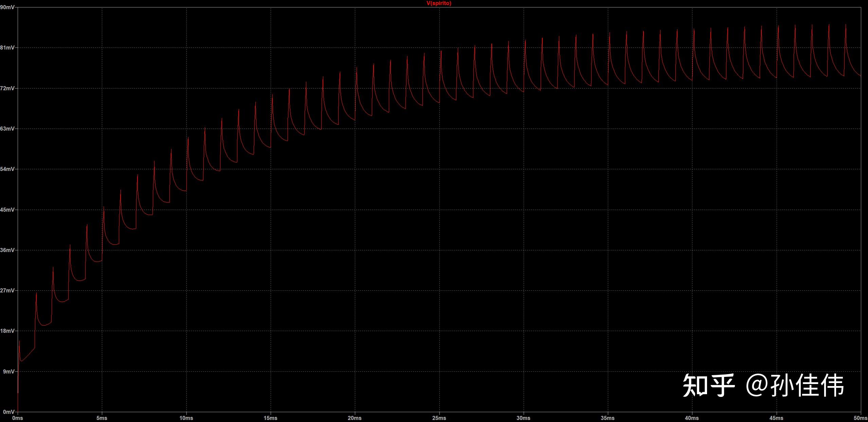
Task: Click the 45mV vertical axis label
Action: [7, 210]
